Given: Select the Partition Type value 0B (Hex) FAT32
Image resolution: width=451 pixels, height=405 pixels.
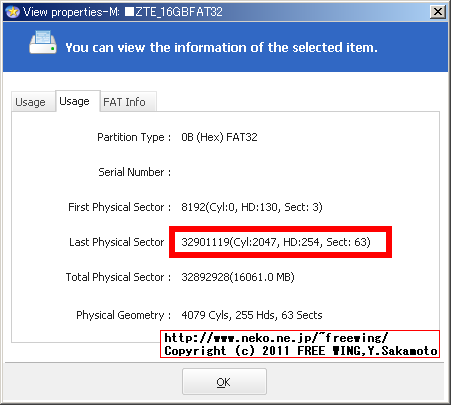Looking at the screenshot, I should point(219,137).
